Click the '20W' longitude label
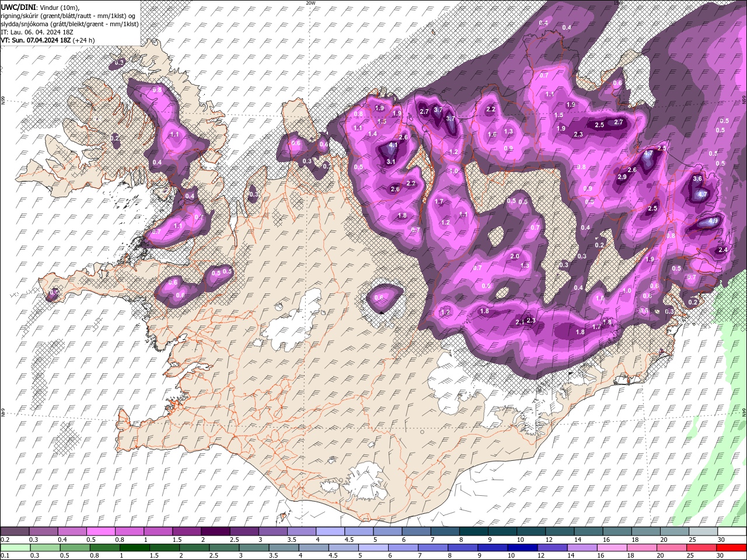This screenshot has height=560, width=747. [x=310, y=2]
